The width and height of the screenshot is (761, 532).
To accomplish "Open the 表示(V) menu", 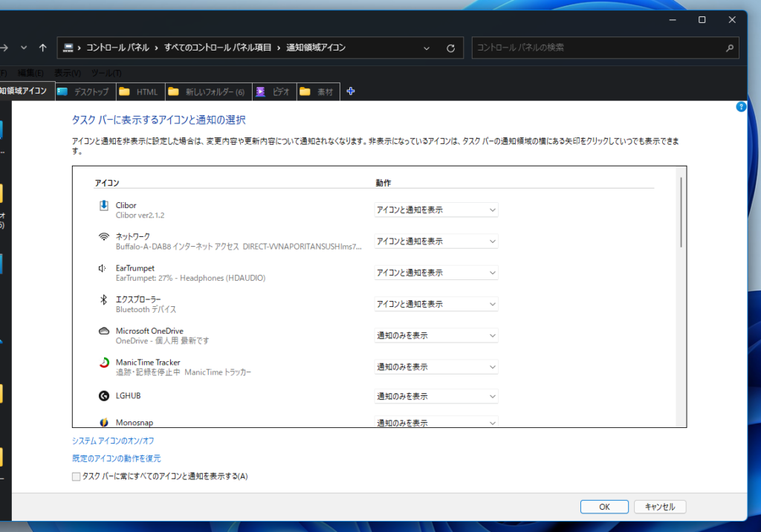I will point(68,74).
